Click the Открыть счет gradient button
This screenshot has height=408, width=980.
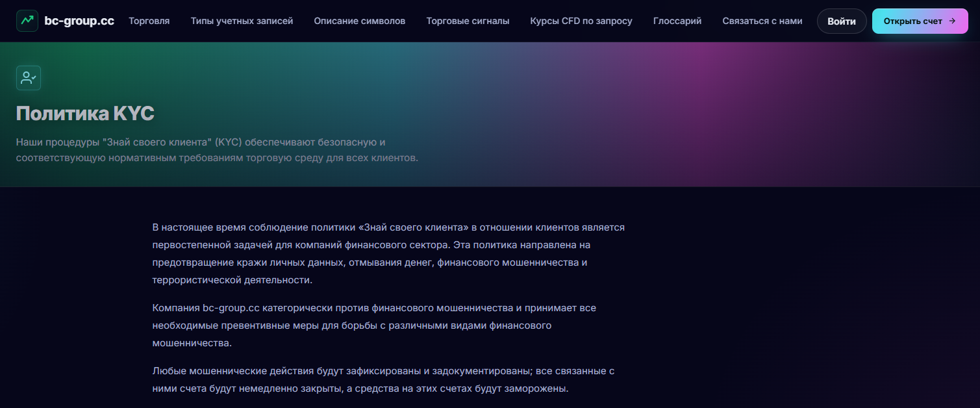920,21
